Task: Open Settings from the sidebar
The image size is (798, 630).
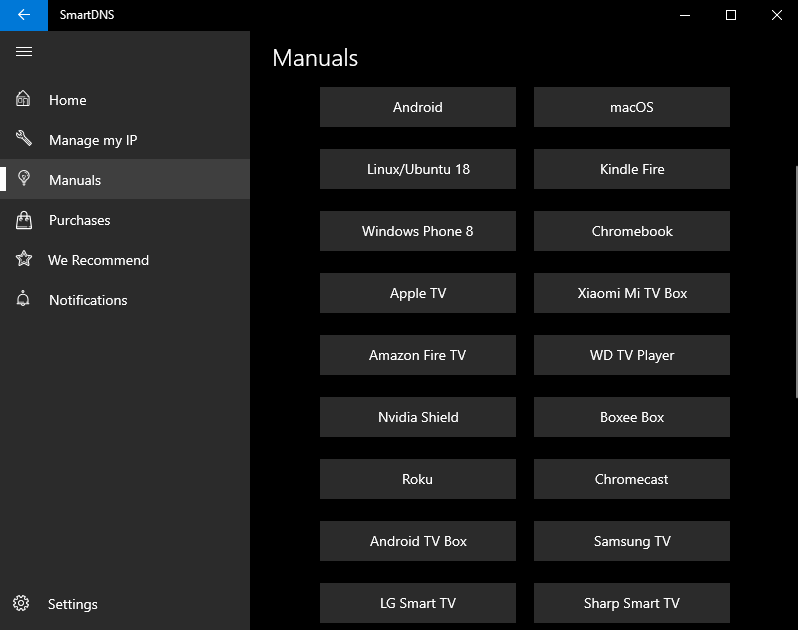Action: (x=125, y=604)
